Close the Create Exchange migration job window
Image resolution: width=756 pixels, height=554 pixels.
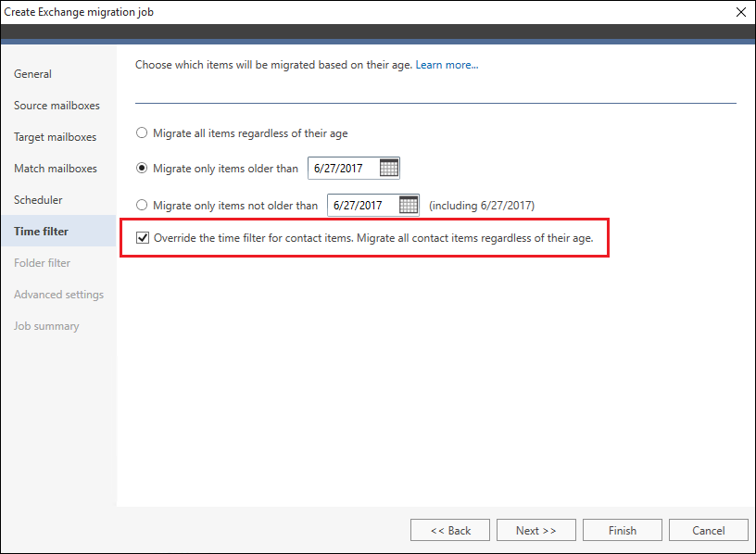coord(741,12)
